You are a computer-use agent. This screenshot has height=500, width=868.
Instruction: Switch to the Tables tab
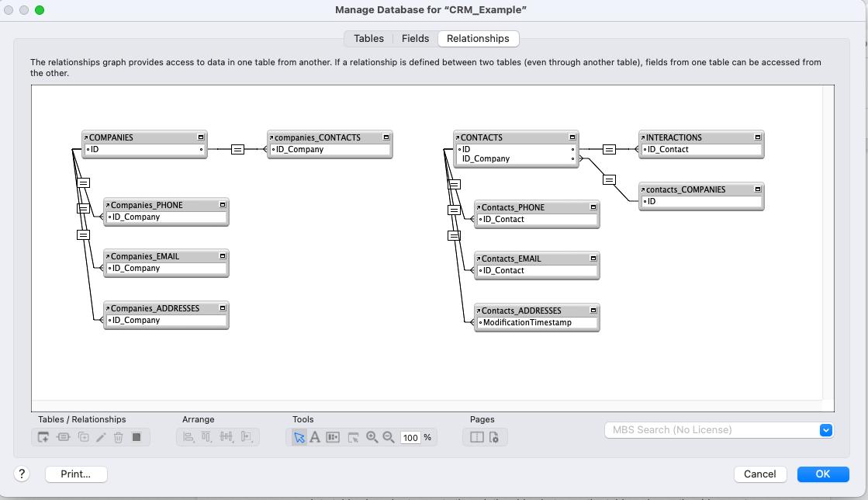click(x=368, y=38)
